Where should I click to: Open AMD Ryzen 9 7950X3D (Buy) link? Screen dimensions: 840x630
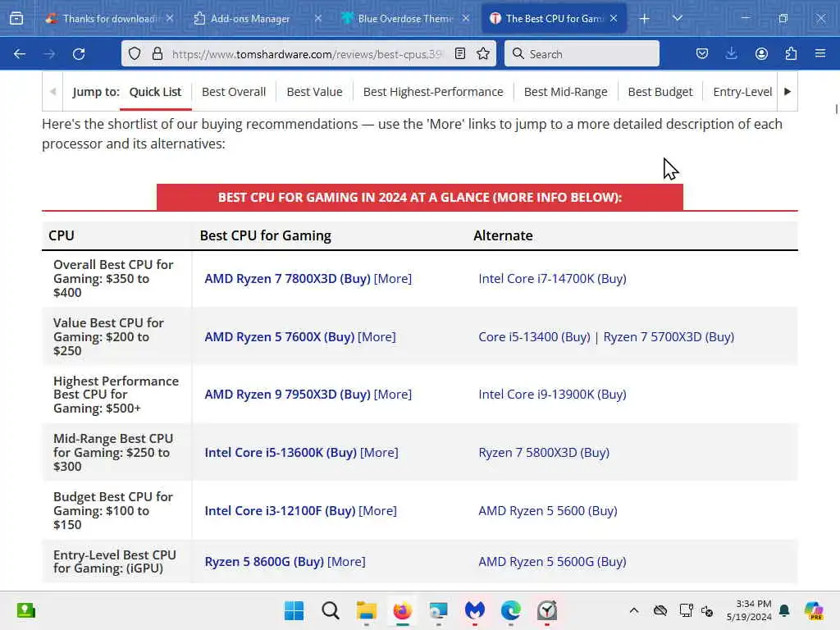(287, 395)
